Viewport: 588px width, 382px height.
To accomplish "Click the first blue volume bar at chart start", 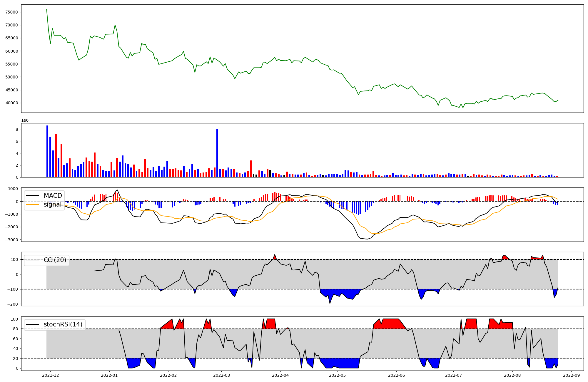I will [47, 151].
